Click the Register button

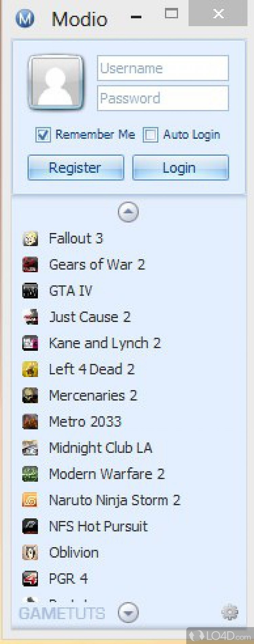coord(76,168)
